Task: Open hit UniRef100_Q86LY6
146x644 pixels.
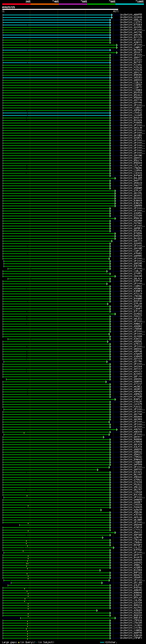Action: [x=131, y=20]
